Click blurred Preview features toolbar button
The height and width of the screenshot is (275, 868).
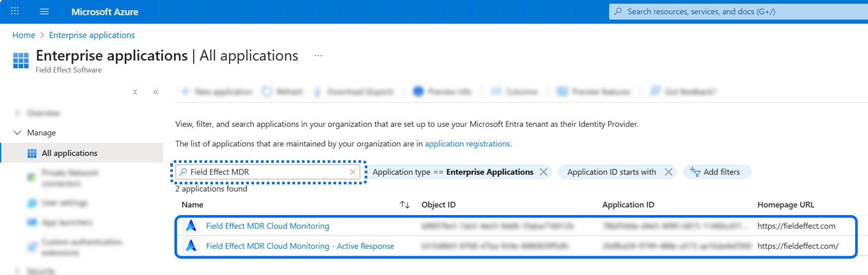point(594,92)
